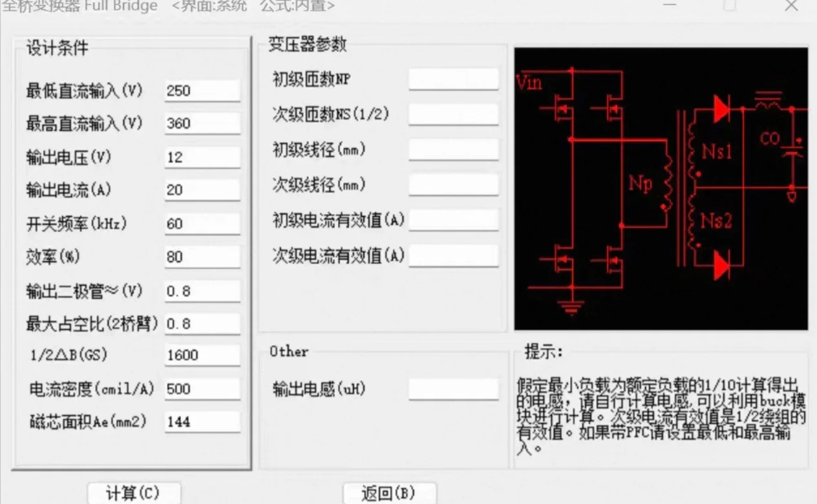Click the 最高直流输入(V) input field showing 360
The width and height of the screenshot is (817, 504).
tap(202, 123)
